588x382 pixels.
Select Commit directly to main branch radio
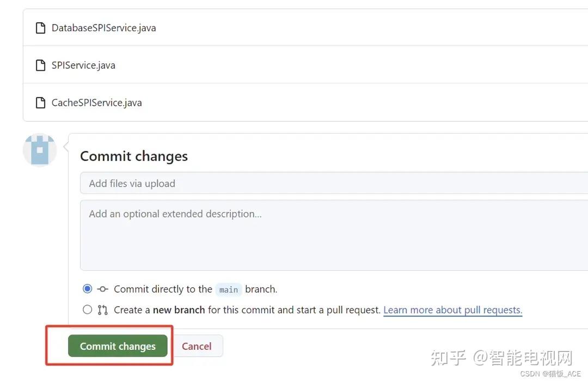pos(87,289)
